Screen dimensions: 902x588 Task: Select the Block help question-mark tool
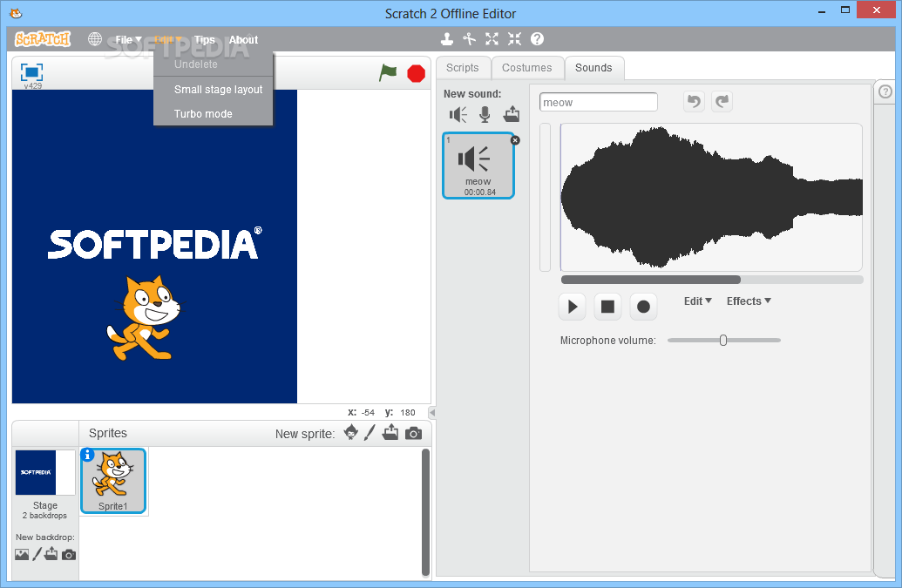click(537, 39)
